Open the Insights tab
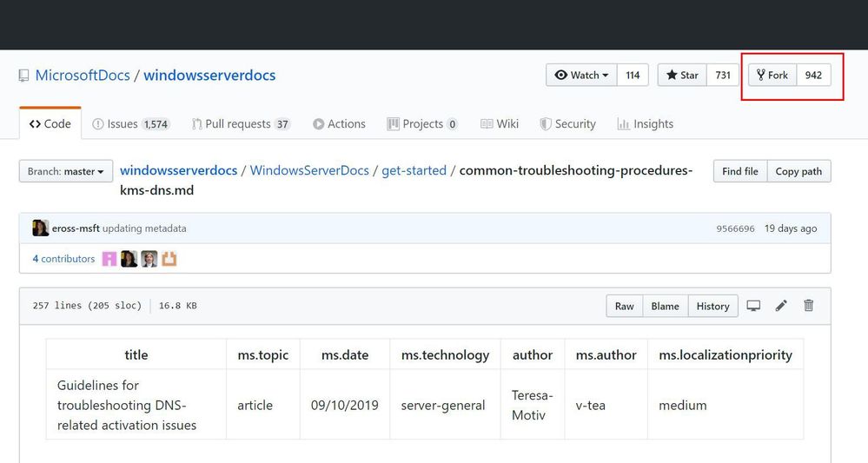 646,124
